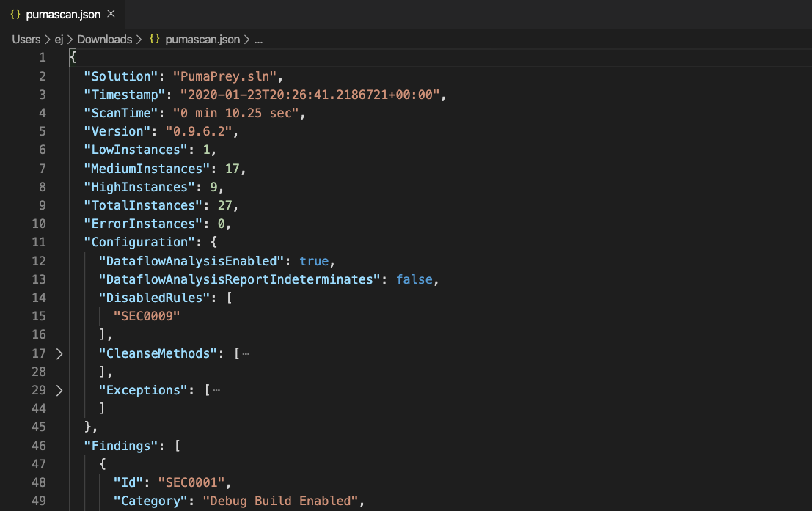This screenshot has width=812, height=511.
Task: Close the pumascan.json tab
Action: (111, 12)
